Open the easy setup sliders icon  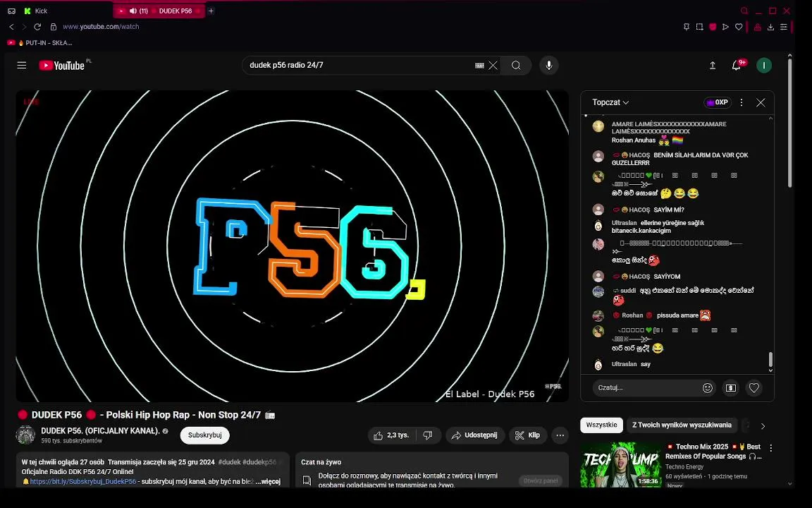pyautogui.click(x=784, y=27)
